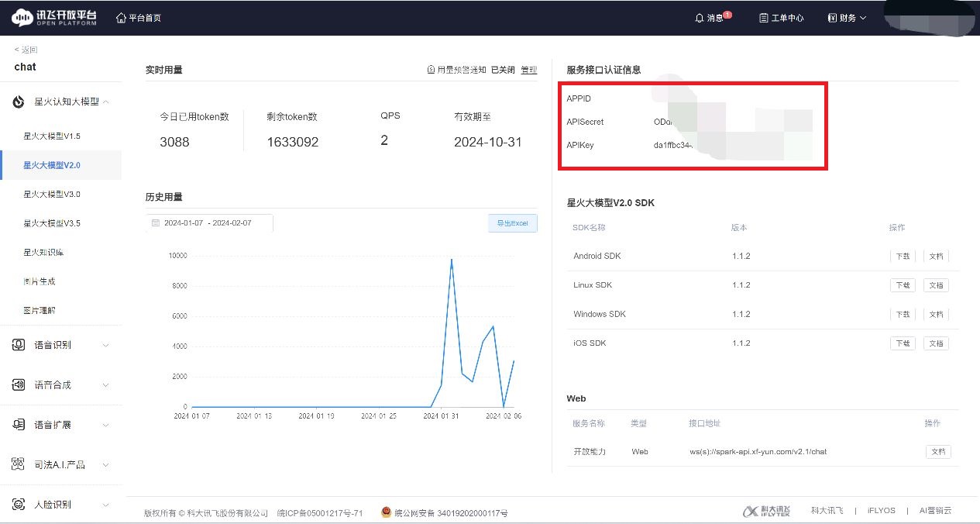Open 图片理解 in sidebar
The height and width of the screenshot is (524, 980).
[x=40, y=310]
